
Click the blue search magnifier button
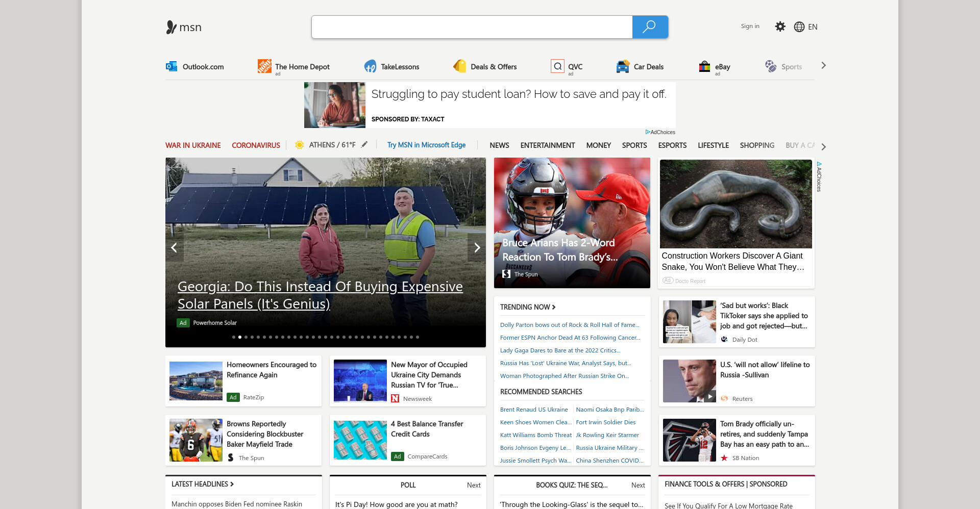(x=650, y=27)
